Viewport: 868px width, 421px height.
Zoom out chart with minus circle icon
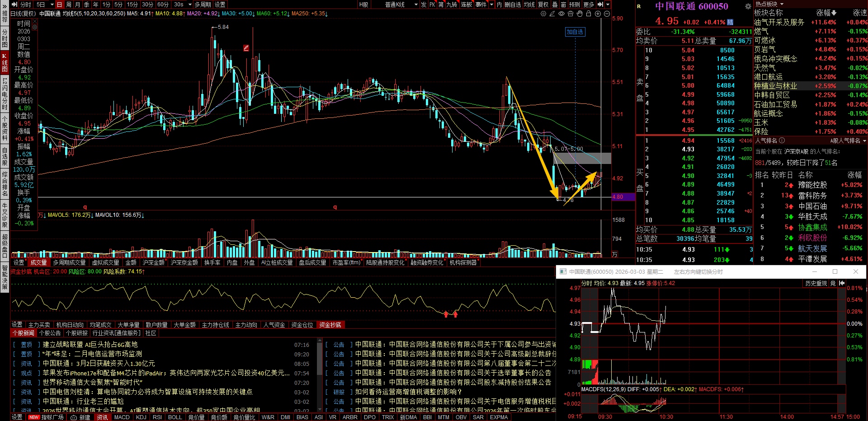[607, 14]
